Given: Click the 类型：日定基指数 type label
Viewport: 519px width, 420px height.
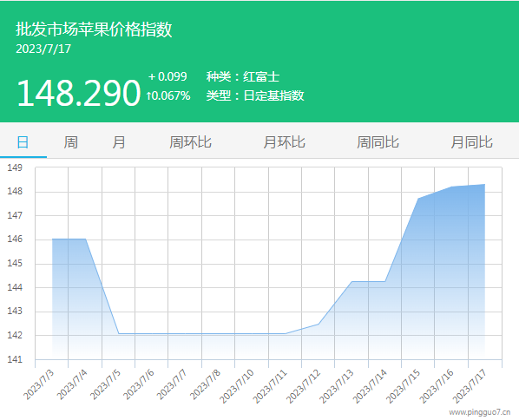Looking at the screenshot, I should point(255,95).
